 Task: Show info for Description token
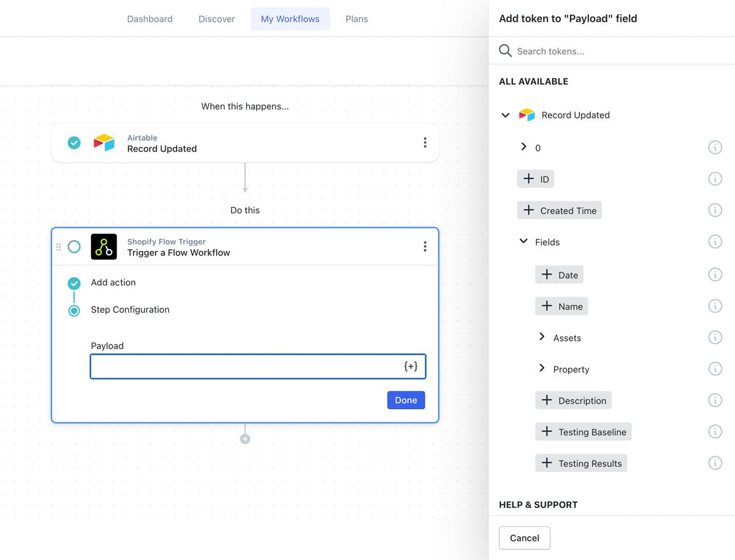click(x=715, y=400)
